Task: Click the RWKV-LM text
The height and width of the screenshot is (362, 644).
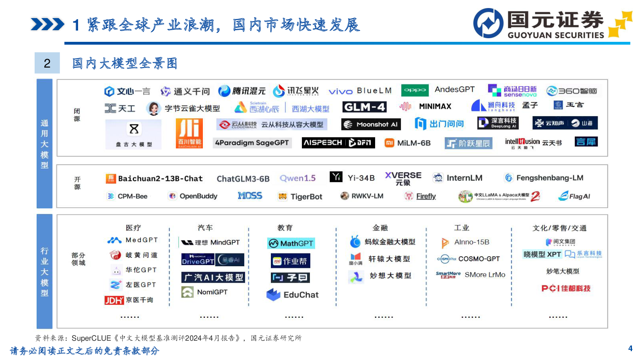Action: point(367,196)
